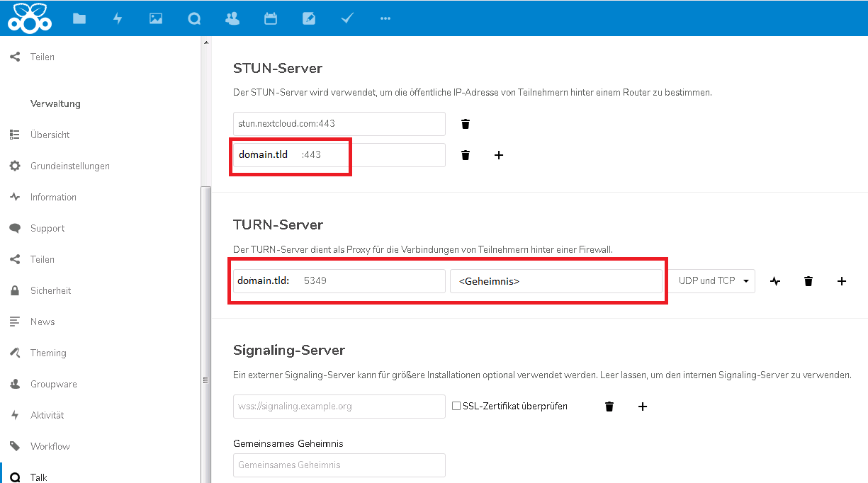Open the Calendar icon in header
Viewport: 868px width, 483px height.
271,18
